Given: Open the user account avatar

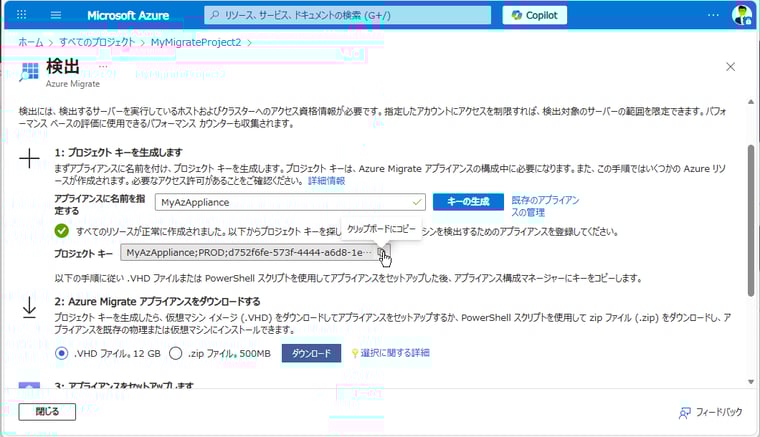Looking at the screenshot, I should click(742, 15).
